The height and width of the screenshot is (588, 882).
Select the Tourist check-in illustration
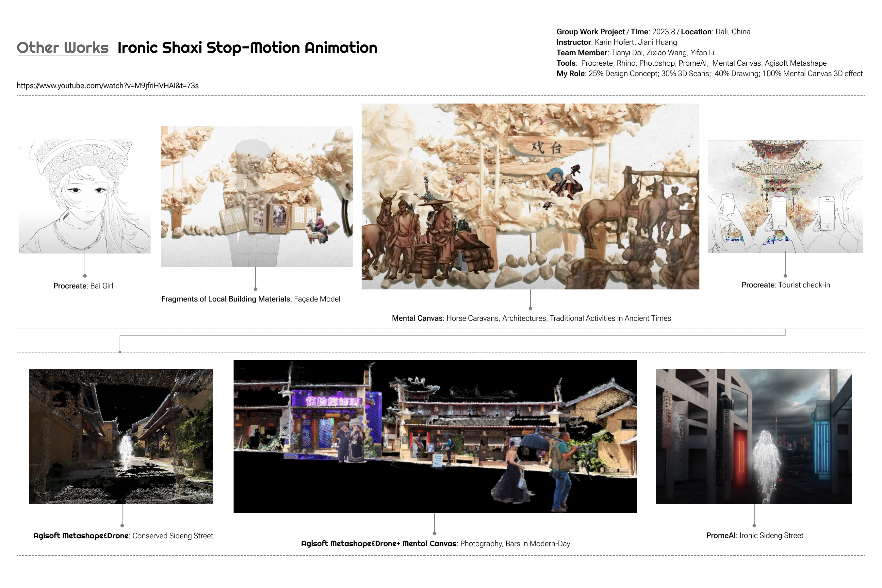click(x=785, y=197)
